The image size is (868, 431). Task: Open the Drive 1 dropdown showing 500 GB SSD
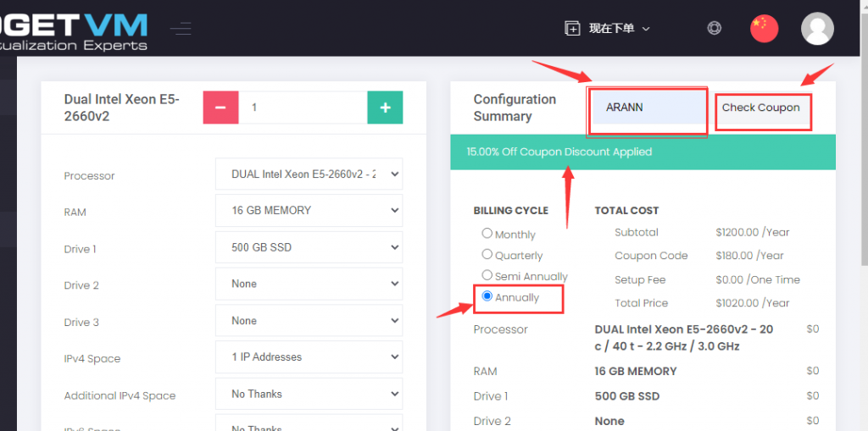pos(309,247)
